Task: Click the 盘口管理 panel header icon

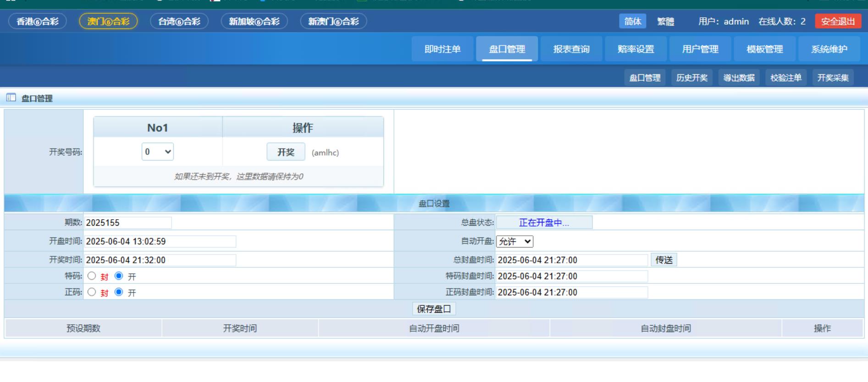Action: point(11,98)
